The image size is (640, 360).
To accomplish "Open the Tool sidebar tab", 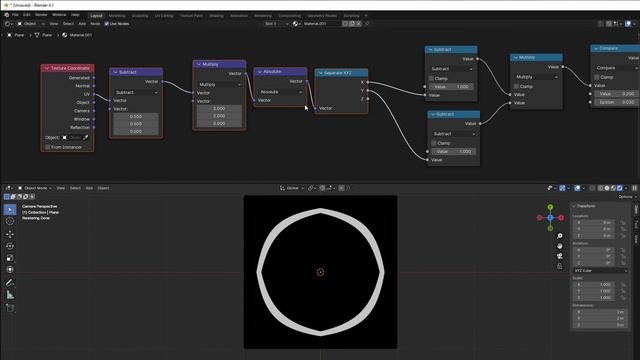I will pyautogui.click(x=636, y=225).
